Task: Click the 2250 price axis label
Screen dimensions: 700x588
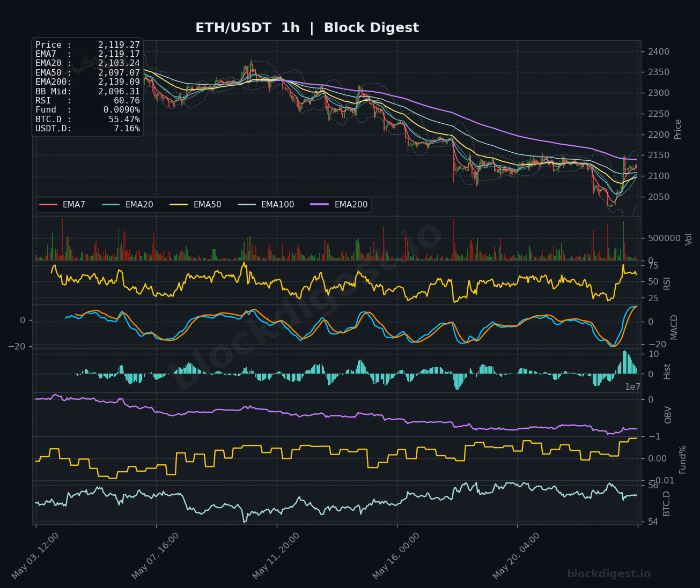Action: (x=658, y=114)
